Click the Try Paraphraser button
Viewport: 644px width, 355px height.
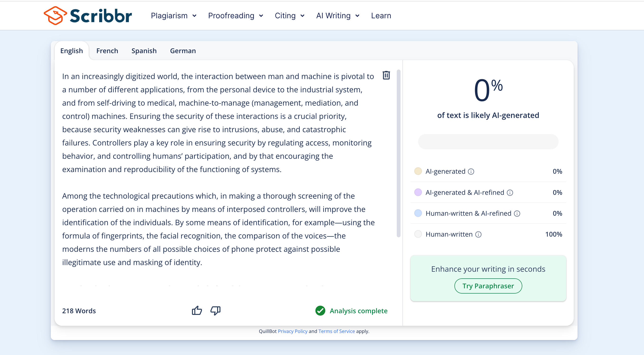tap(488, 286)
